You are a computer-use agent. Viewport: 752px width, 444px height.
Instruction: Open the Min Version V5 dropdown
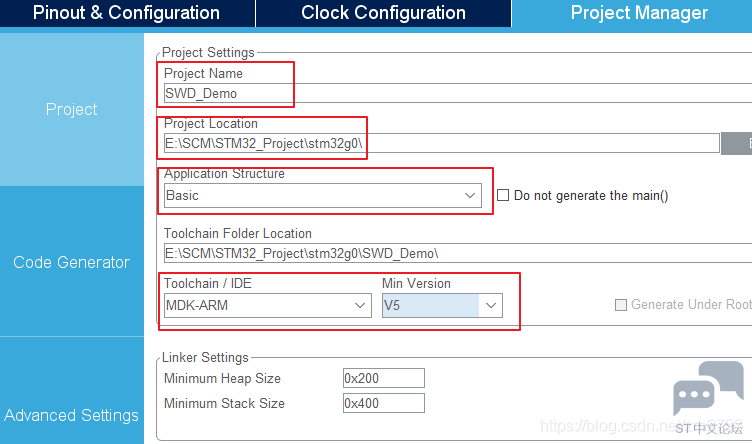pos(442,305)
